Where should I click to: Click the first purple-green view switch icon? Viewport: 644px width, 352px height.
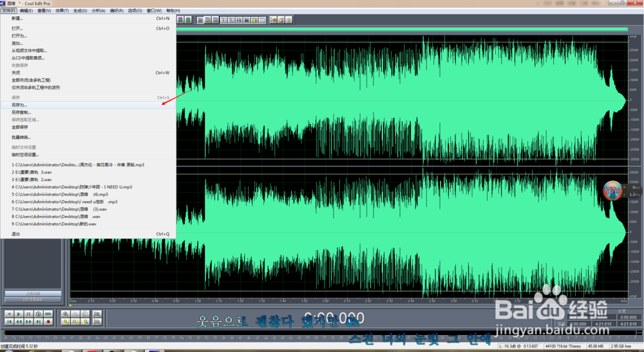pyautogui.click(x=180, y=20)
